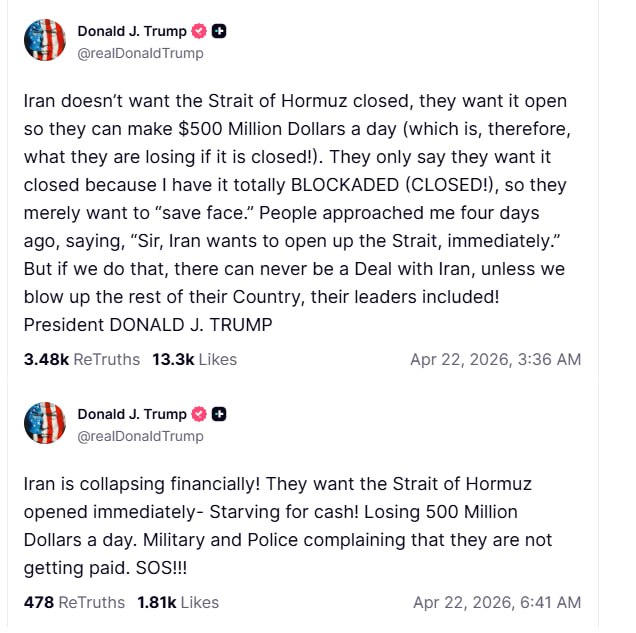Click @realDonaldTrump handle on the first post
This screenshot has width=636, height=633.
coord(140,53)
